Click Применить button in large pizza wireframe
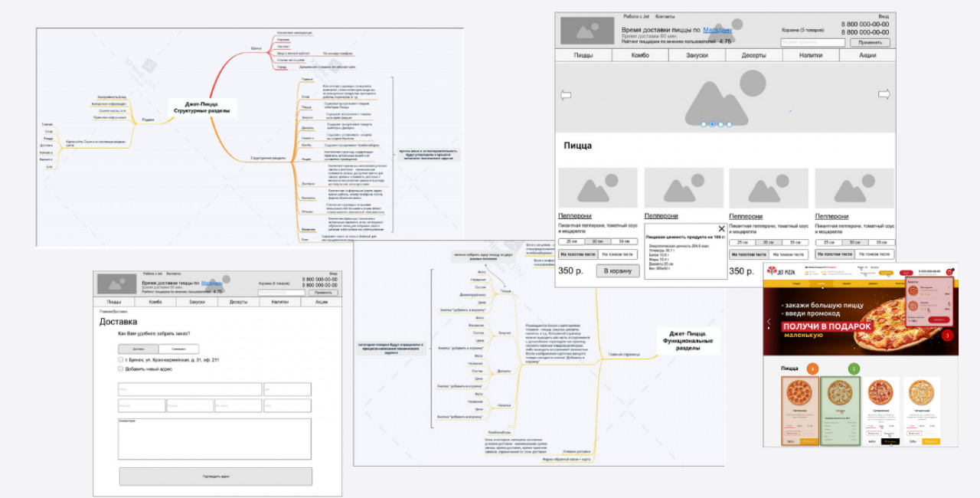The image size is (980, 498). point(871,42)
